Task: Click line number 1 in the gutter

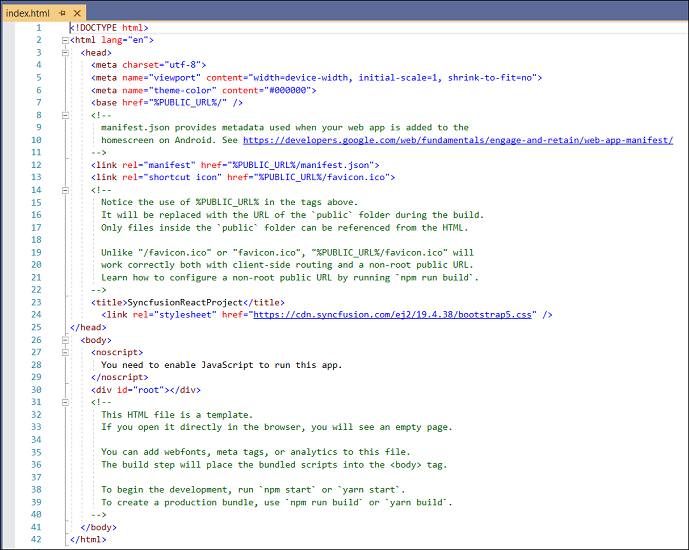Action: [39, 28]
